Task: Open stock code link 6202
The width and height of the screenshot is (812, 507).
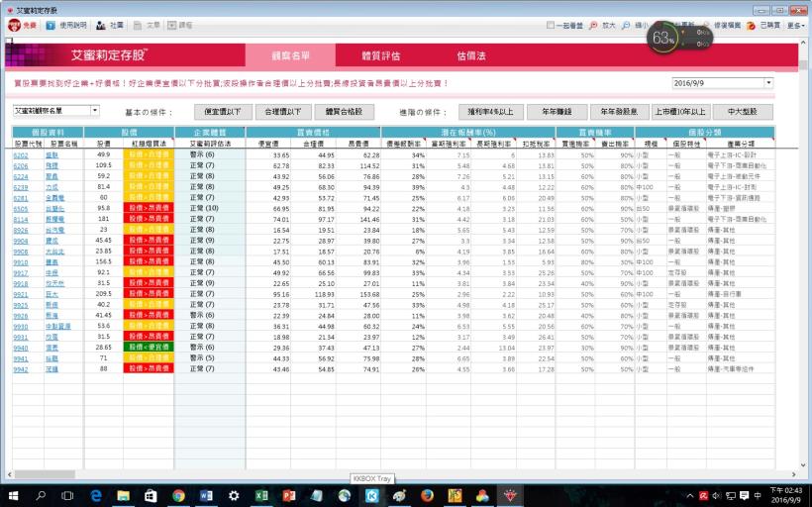Action: 21,155
